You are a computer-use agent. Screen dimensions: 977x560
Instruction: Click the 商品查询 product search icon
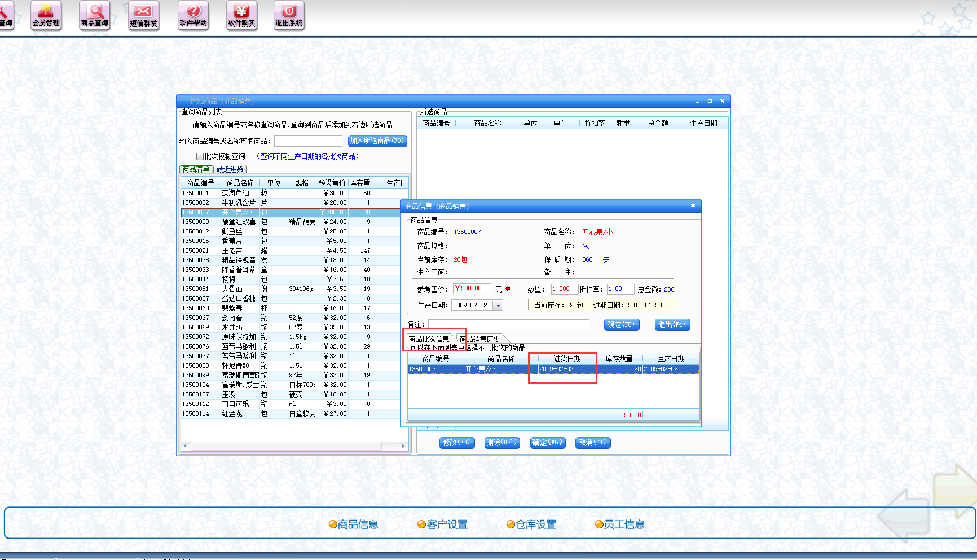(x=94, y=15)
